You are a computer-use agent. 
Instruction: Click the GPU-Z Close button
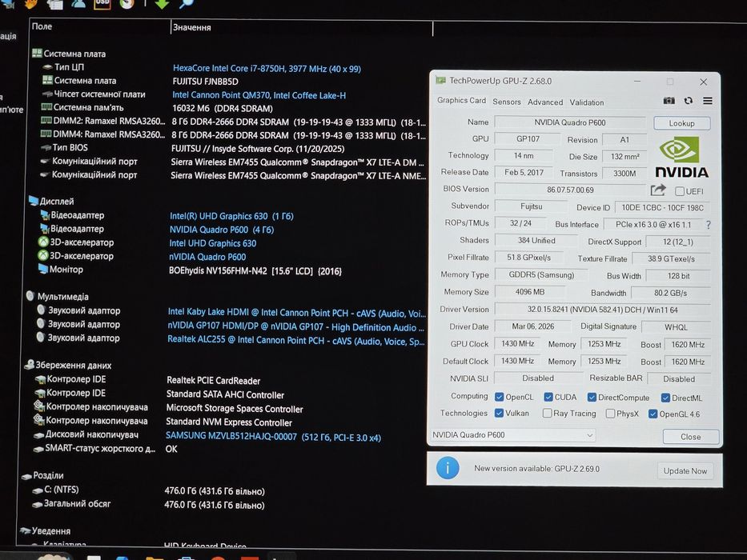tap(690, 437)
